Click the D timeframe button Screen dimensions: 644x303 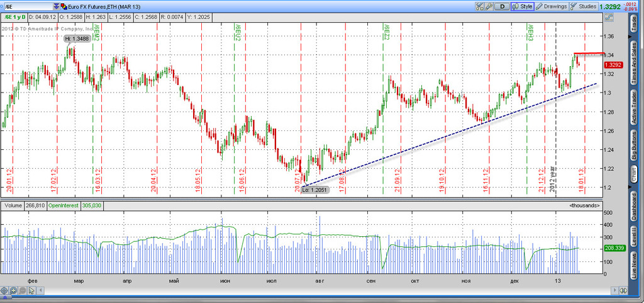pos(502,6)
